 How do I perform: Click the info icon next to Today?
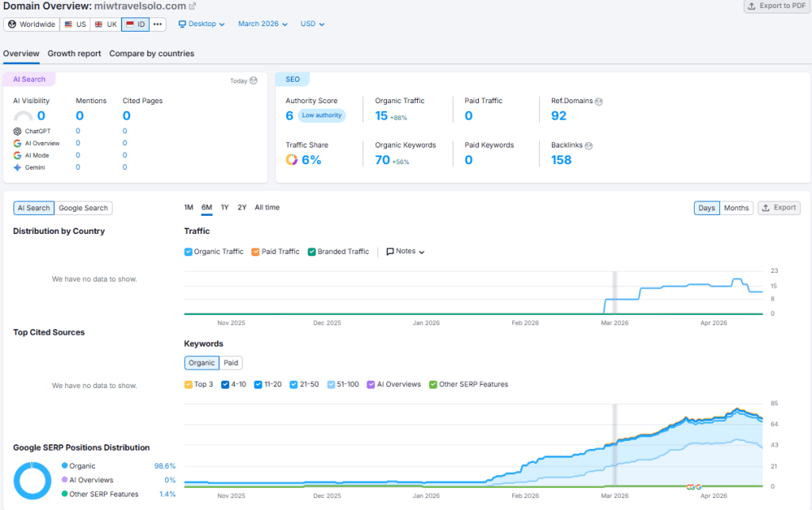point(254,81)
